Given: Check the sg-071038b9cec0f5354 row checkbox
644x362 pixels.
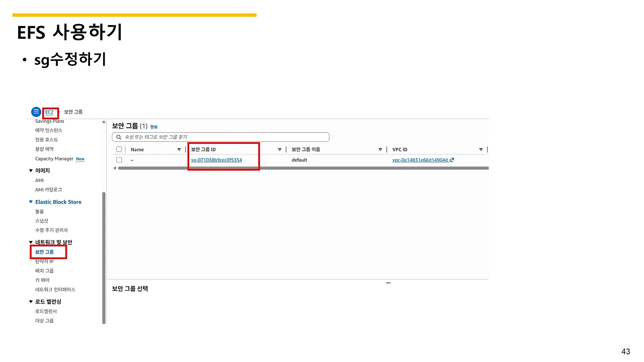Looking at the screenshot, I should (x=119, y=160).
